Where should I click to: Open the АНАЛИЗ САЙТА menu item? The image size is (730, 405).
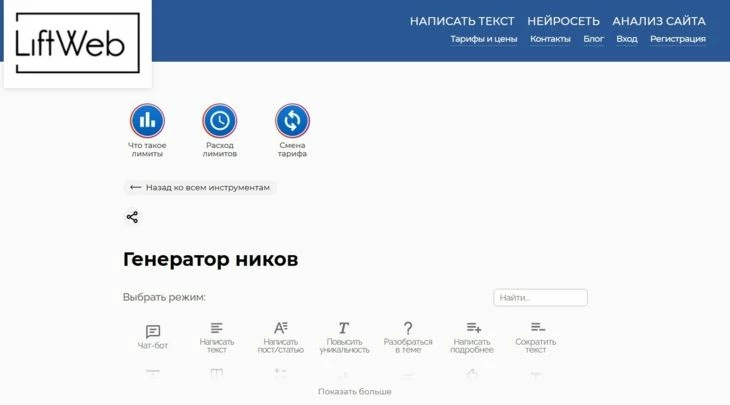click(x=659, y=21)
